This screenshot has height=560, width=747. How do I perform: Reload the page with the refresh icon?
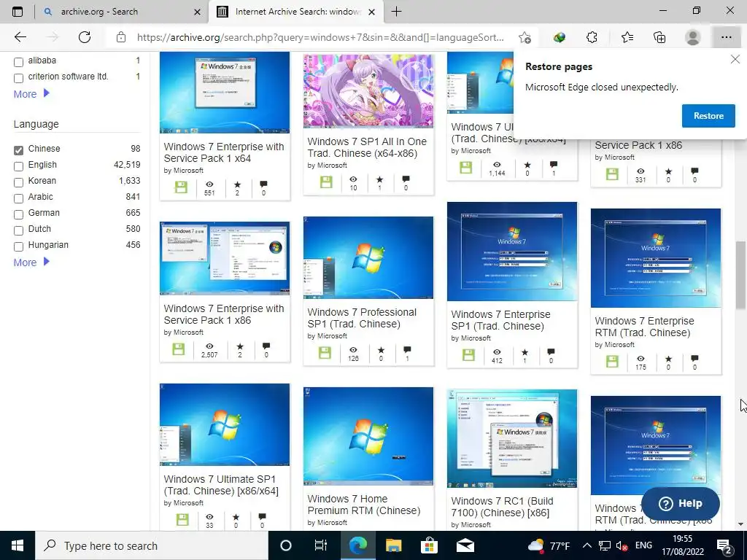(85, 37)
